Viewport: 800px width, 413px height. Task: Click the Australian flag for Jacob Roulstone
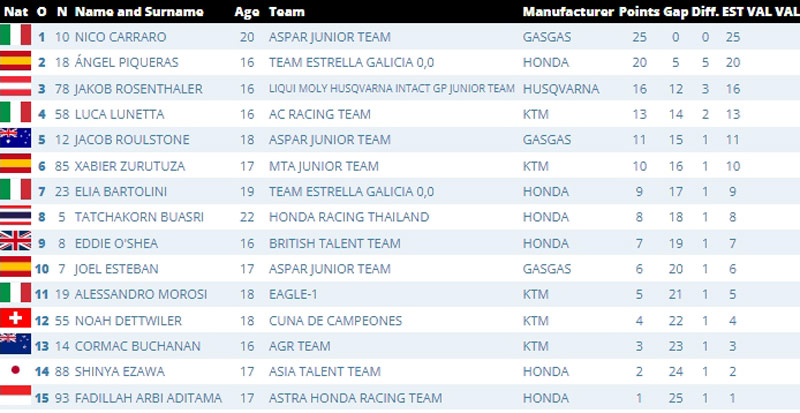[x=16, y=140]
